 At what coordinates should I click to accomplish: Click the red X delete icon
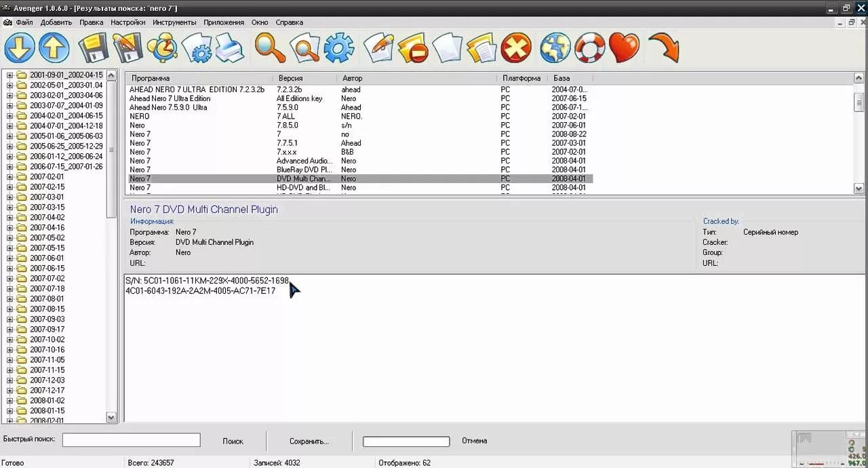(x=517, y=48)
